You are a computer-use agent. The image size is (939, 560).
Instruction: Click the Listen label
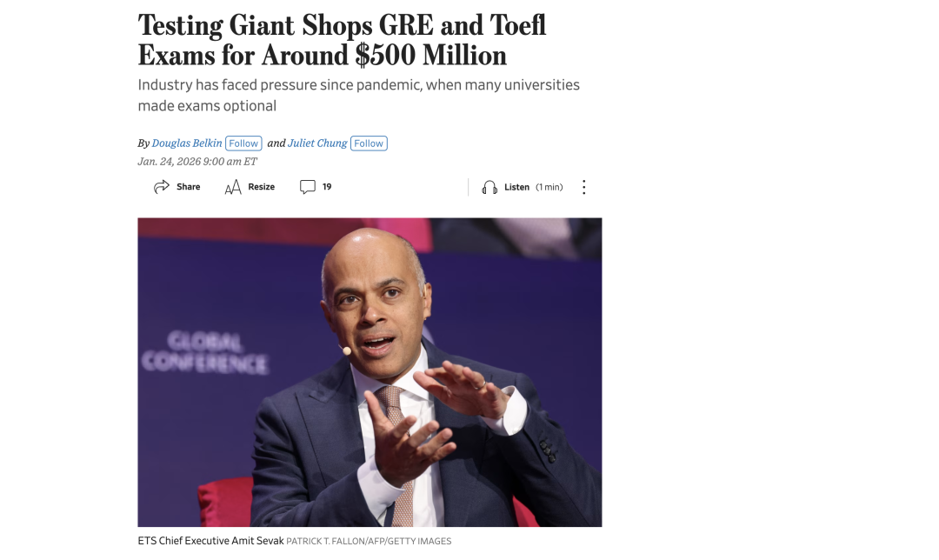(x=516, y=188)
